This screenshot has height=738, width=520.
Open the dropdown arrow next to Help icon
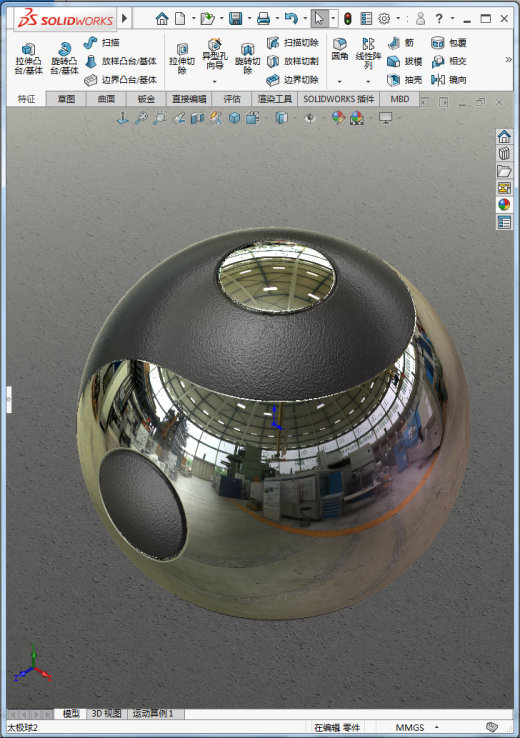pyautogui.click(x=453, y=18)
